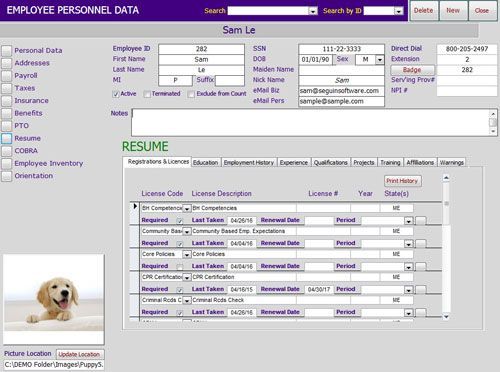Click the license list scroll up arrow

coord(446,178)
